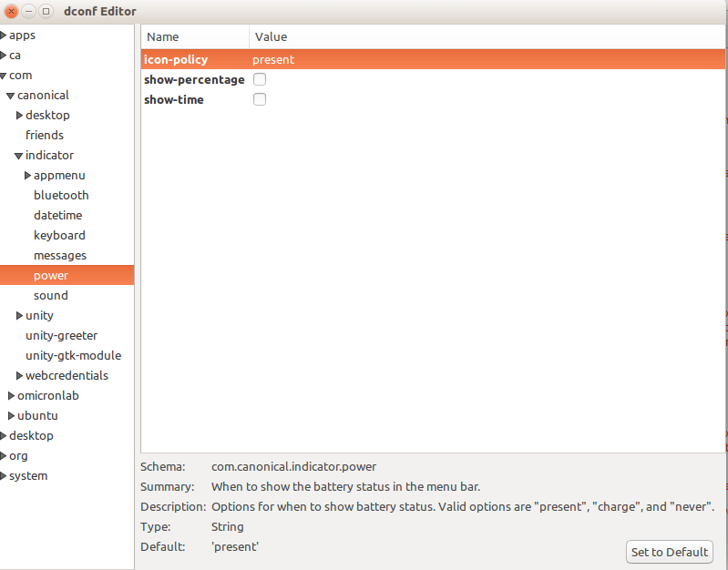728x570 pixels.
Task: Expand the webcredentials node arrow
Action: coord(20,376)
